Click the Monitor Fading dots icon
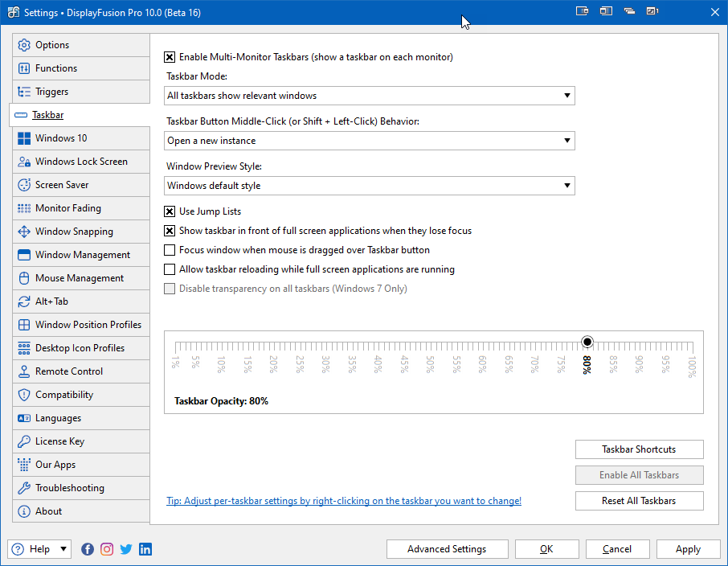The image size is (728, 566). point(23,208)
